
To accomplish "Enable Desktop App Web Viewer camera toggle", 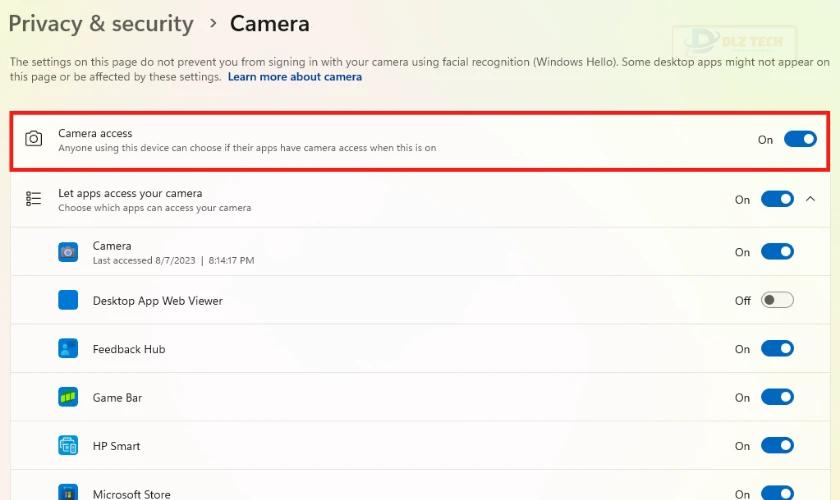I will tap(777, 300).
